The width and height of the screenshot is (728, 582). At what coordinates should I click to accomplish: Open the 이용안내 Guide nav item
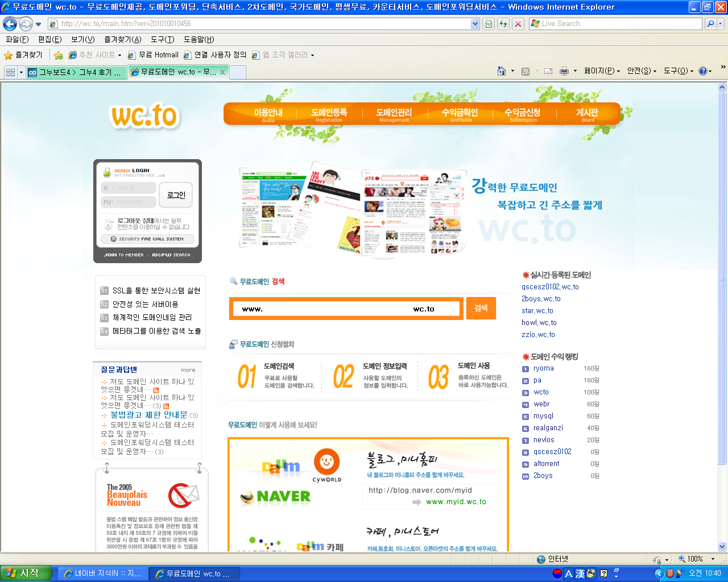(x=268, y=114)
